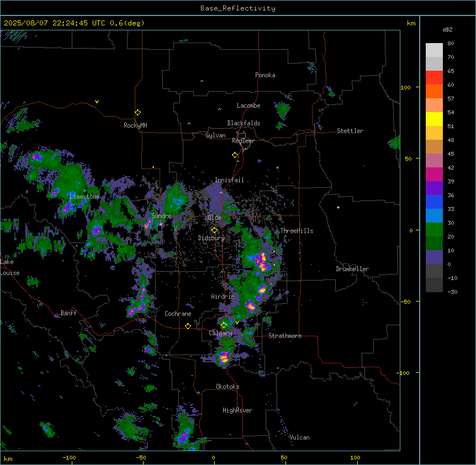Click the white caret marker west of Lacombe
Screen dimensions: 476x465
point(219,109)
